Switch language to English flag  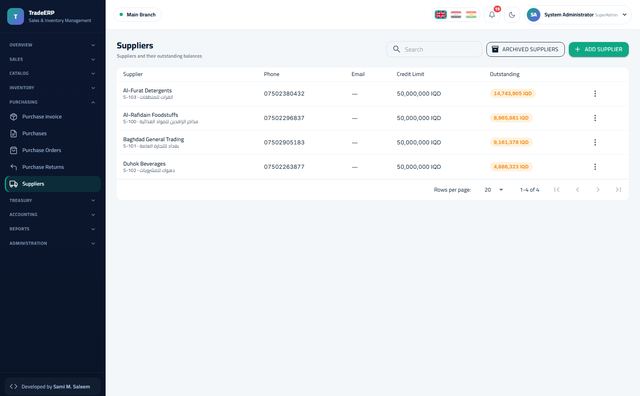pyautogui.click(x=440, y=15)
